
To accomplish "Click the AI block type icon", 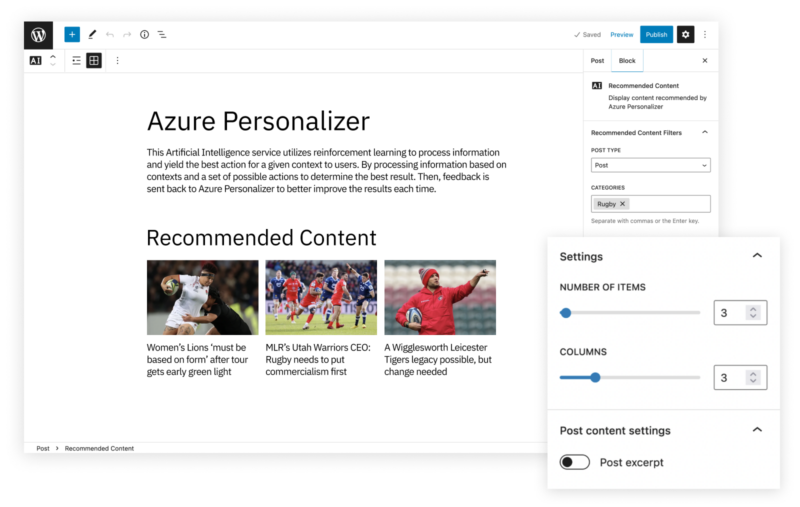I will [35, 61].
